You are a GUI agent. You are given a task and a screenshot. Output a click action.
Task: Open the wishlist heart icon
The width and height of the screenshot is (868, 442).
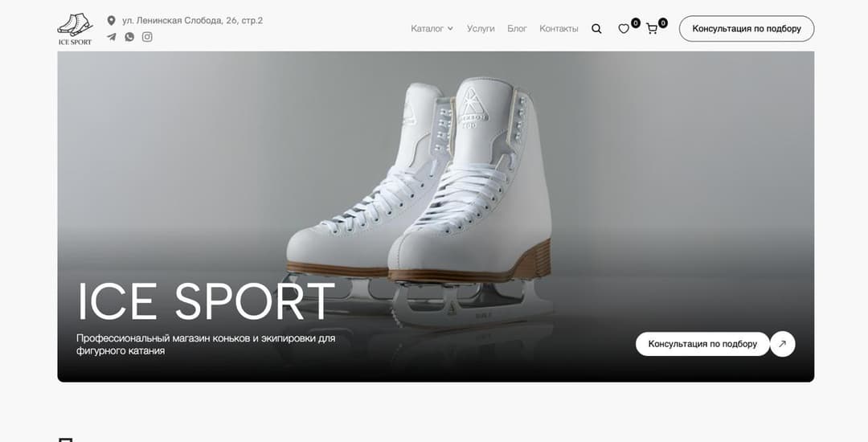[x=624, y=29]
